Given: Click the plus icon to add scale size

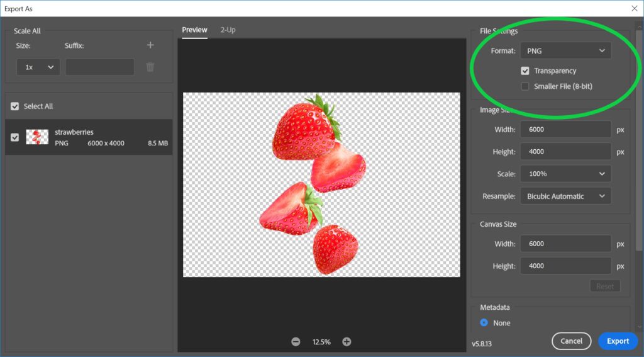Looking at the screenshot, I should tap(150, 45).
